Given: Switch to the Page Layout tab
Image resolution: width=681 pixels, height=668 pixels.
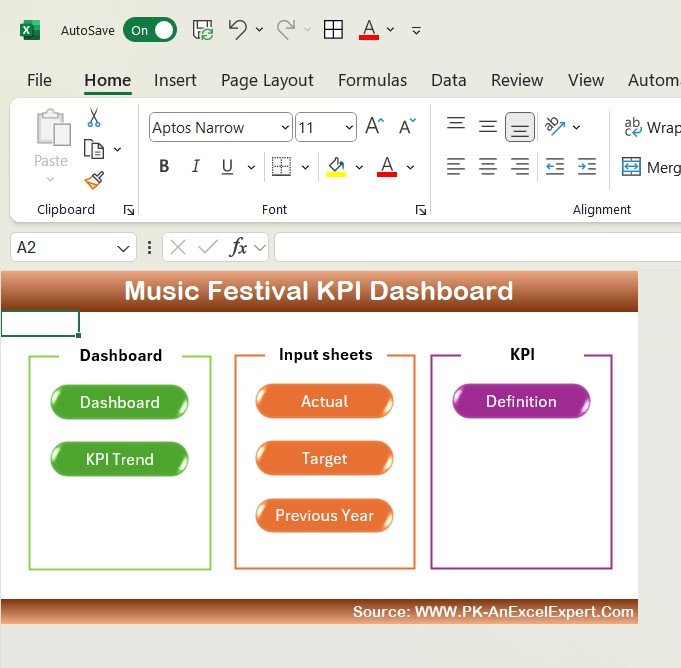Looking at the screenshot, I should [x=267, y=80].
